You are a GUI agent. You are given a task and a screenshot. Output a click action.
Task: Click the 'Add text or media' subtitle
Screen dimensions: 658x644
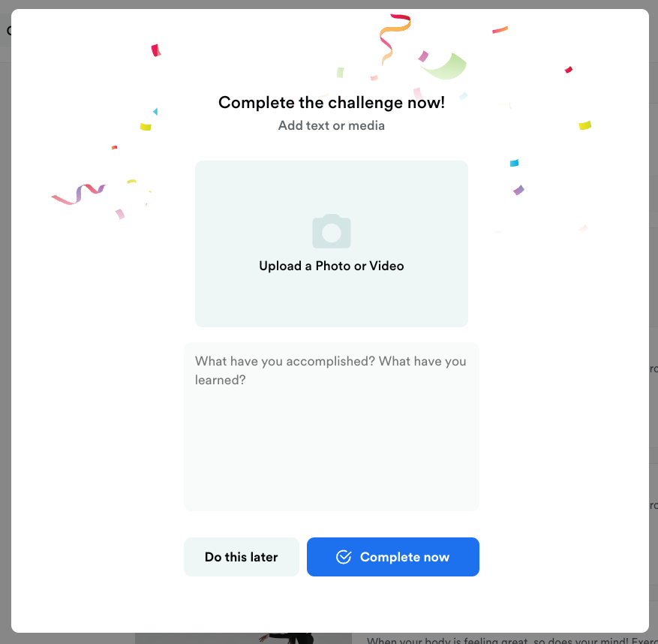click(332, 125)
